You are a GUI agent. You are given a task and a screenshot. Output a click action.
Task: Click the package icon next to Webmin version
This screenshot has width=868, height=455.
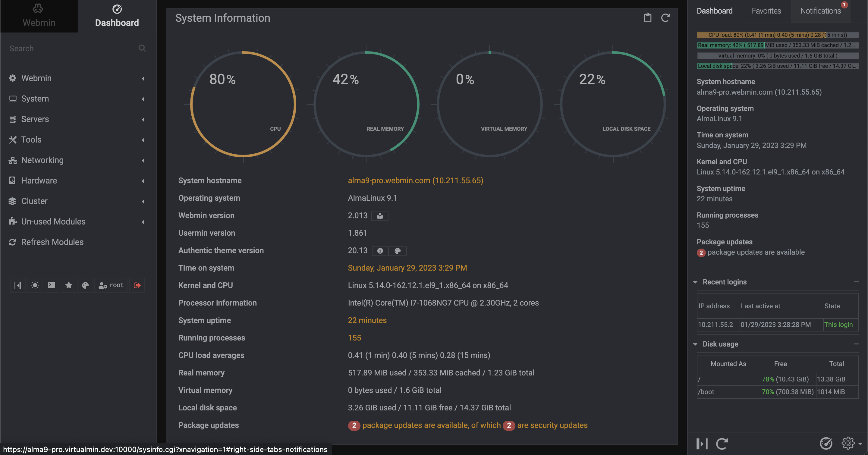(379, 216)
